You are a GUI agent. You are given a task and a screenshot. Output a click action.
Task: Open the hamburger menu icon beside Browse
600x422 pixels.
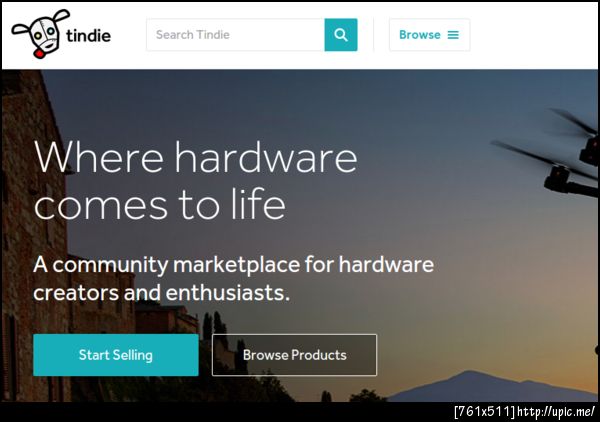pyautogui.click(x=453, y=35)
